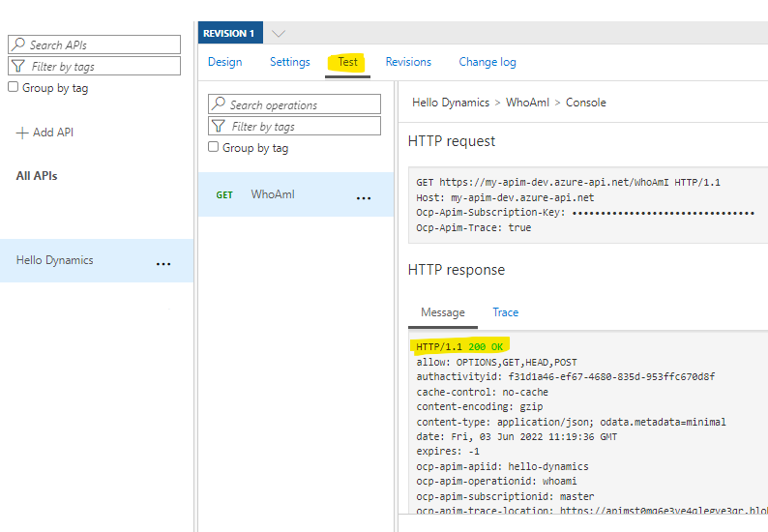Enable Group by tag for APIs list

13,87
